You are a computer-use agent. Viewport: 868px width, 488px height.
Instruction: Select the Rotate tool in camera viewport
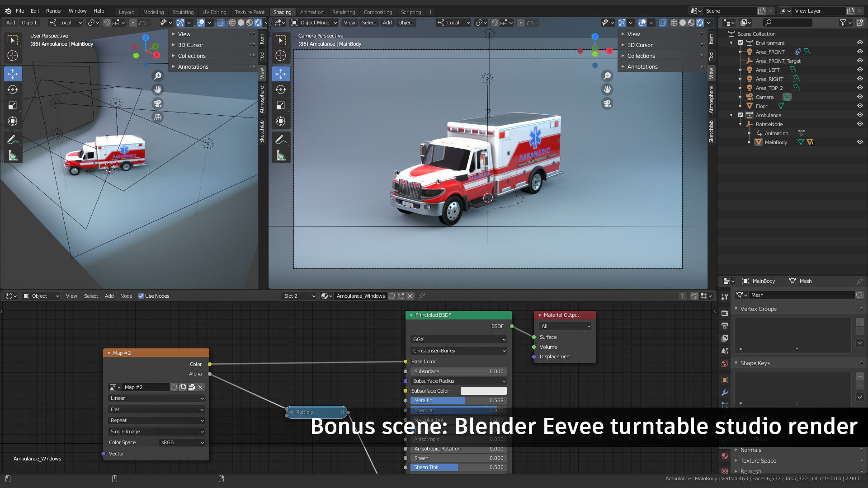pyautogui.click(x=281, y=89)
